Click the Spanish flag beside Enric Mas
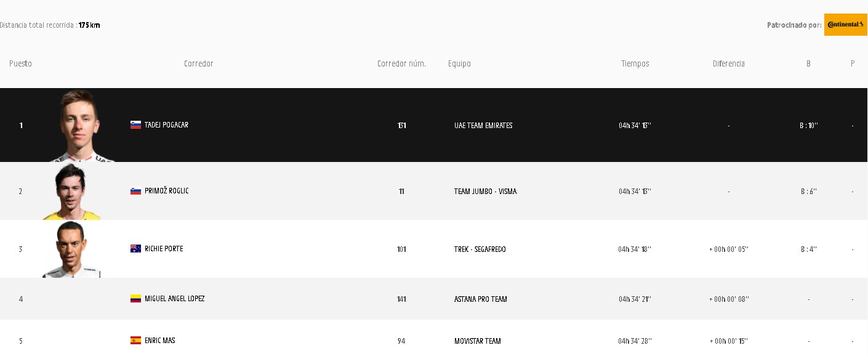This screenshot has width=868, height=356. [135, 341]
